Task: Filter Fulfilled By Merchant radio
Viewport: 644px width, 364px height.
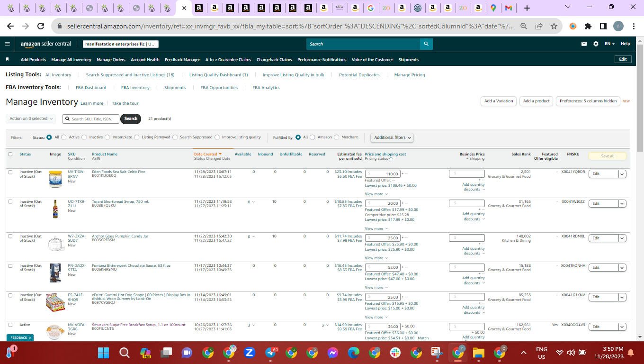Action: click(337, 137)
